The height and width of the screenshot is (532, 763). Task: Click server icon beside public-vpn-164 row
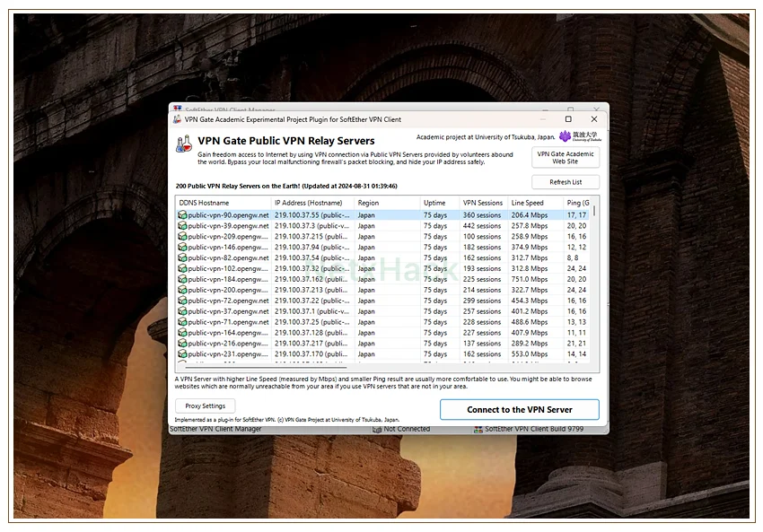(x=182, y=332)
